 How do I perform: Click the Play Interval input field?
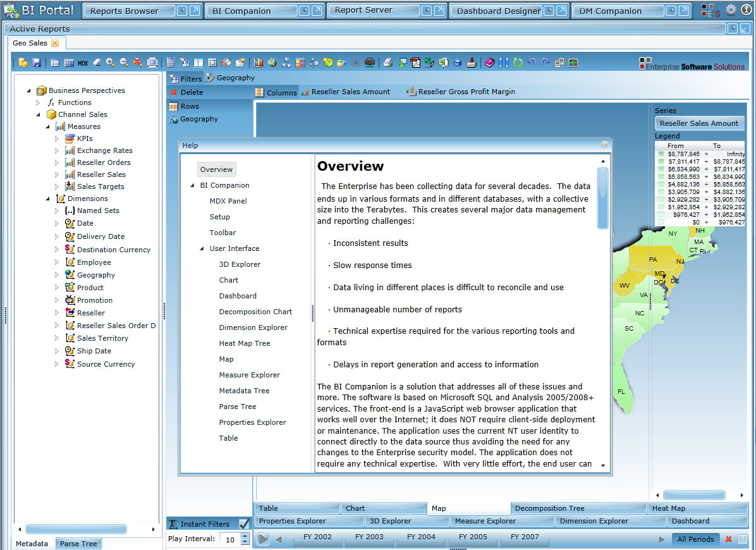click(230, 539)
